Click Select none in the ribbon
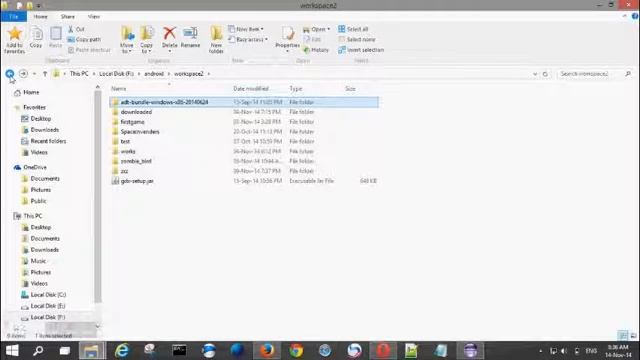 point(357,40)
